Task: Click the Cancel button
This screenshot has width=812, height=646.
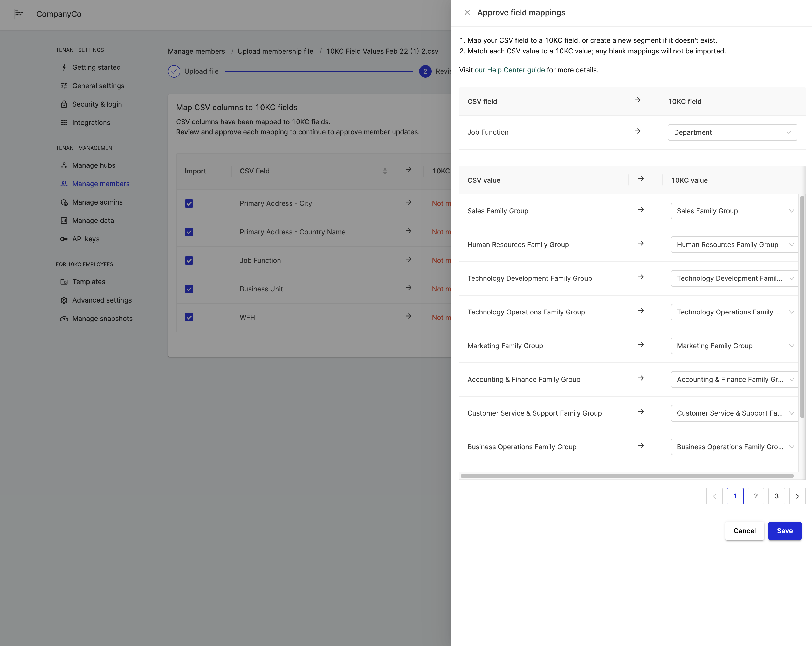Action: pos(744,531)
